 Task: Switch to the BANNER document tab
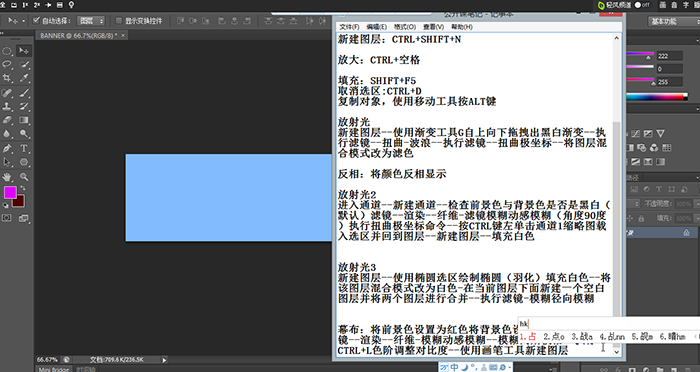coord(79,35)
